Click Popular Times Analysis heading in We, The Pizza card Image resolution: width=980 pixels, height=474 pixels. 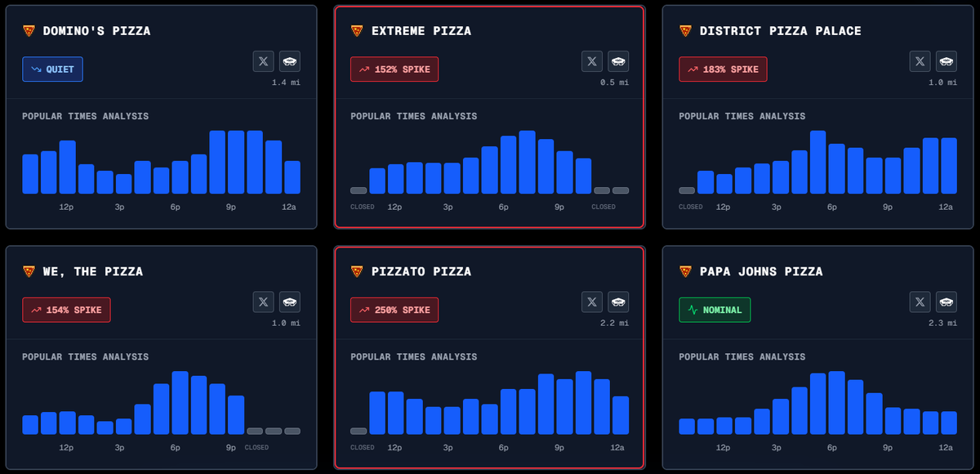[x=86, y=356]
